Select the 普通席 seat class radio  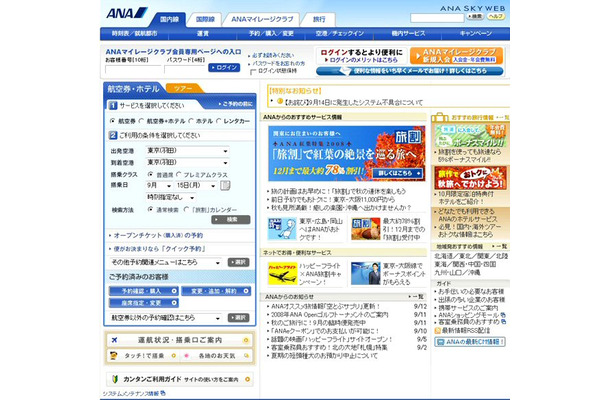tap(150, 174)
